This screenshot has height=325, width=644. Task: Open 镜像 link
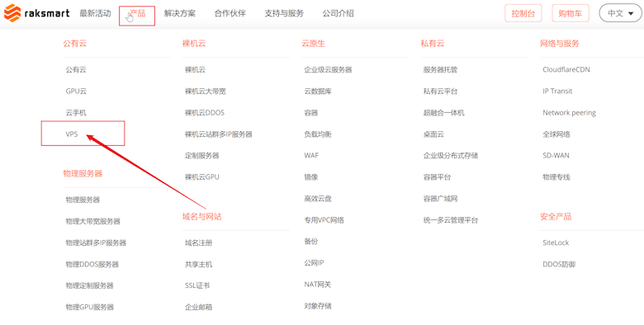click(x=311, y=177)
